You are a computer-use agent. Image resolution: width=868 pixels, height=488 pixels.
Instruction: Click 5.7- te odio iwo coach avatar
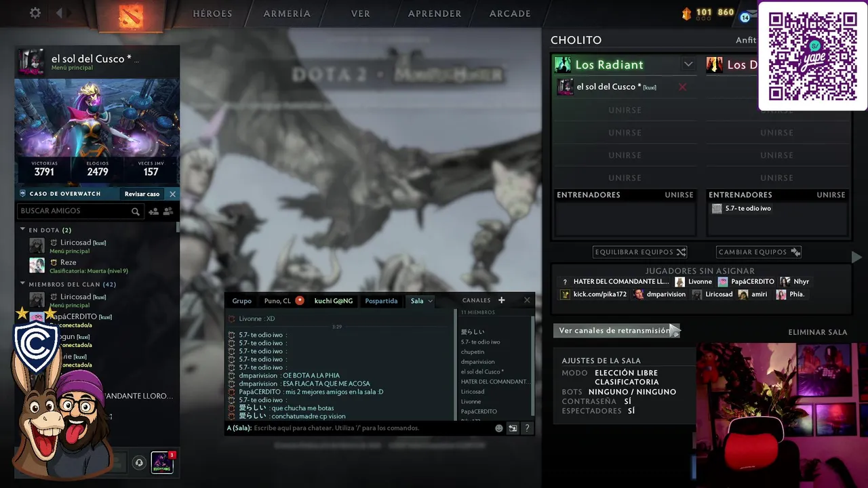[717, 209]
